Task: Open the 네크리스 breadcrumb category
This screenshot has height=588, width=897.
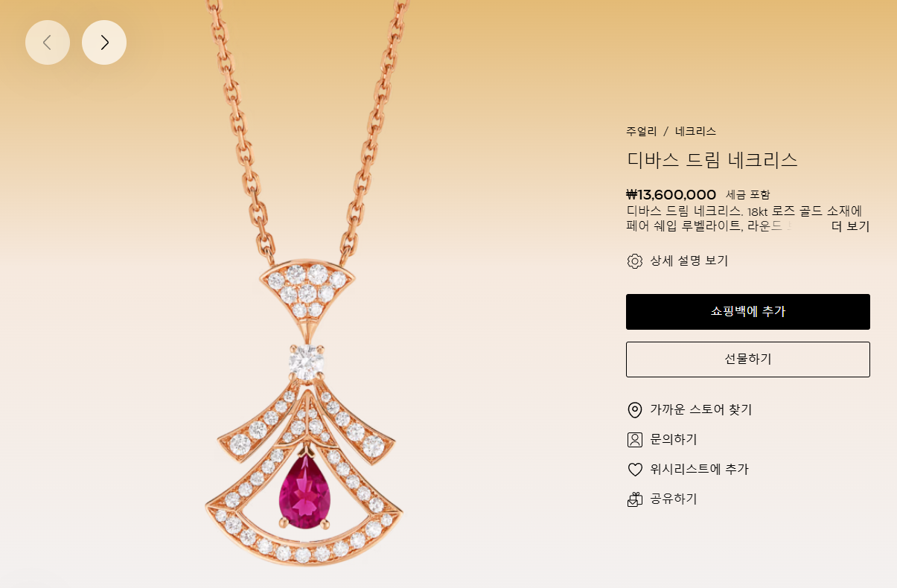Action: pos(695,131)
